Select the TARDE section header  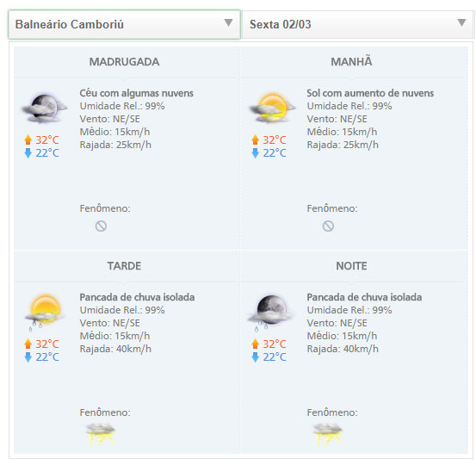(124, 266)
